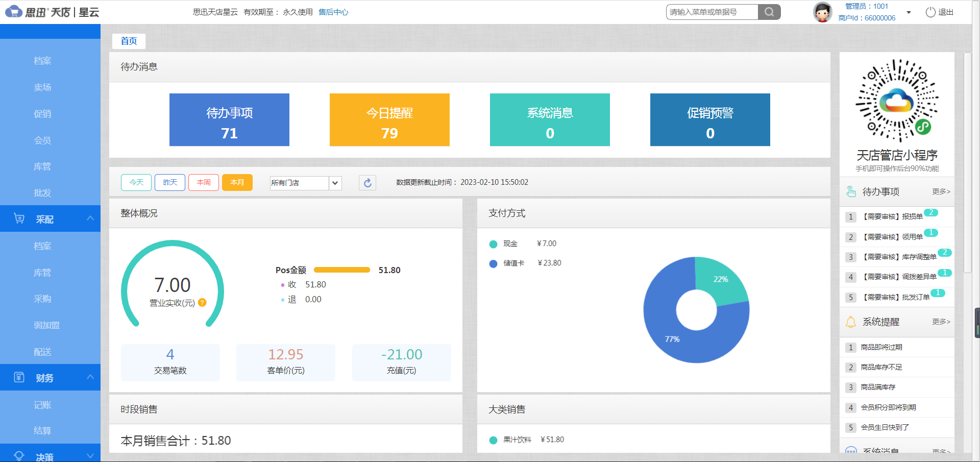The width and height of the screenshot is (980, 462).
Task: Open the 所有门店 store dropdown
Action: click(x=305, y=183)
